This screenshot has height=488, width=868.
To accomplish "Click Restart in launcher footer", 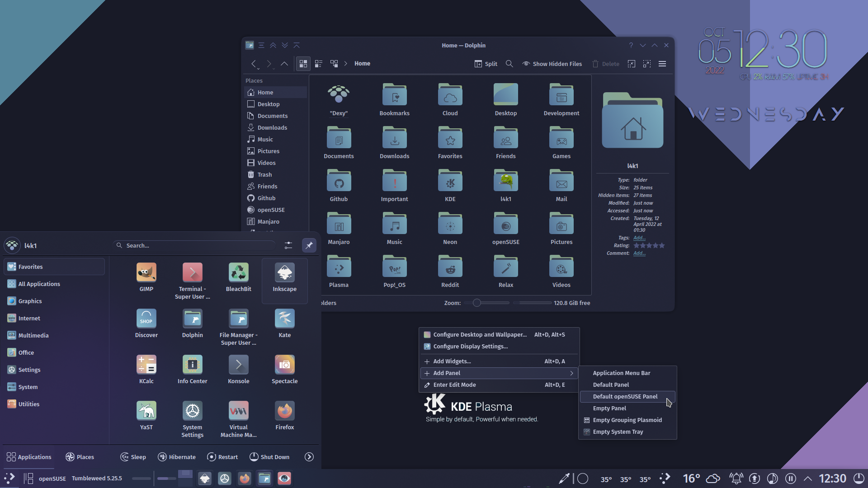I will pyautogui.click(x=222, y=457).
